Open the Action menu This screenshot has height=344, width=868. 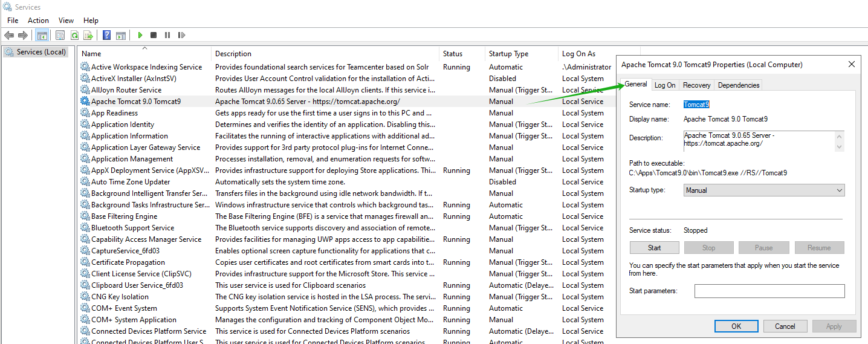pos(38,21)
